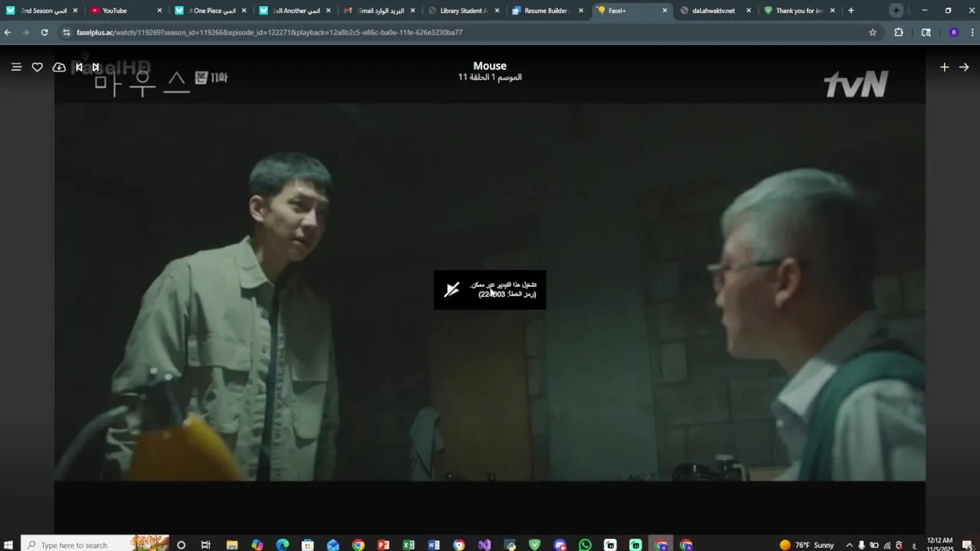Open Python from the taskbar
980x551 pixels.
(x=510, y=545)
